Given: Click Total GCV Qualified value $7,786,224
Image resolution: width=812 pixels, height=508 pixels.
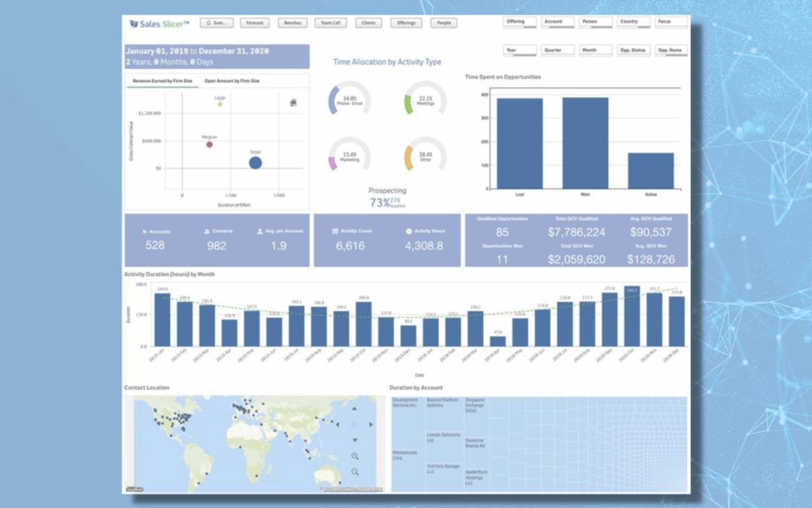Looking at the screenshot, I should point(577,233).
